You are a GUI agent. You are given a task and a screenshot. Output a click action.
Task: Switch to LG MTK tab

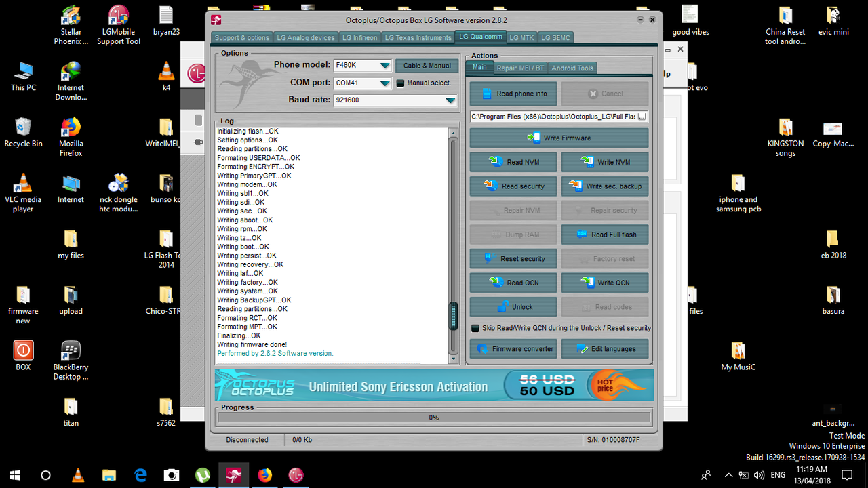coord(522,38)
